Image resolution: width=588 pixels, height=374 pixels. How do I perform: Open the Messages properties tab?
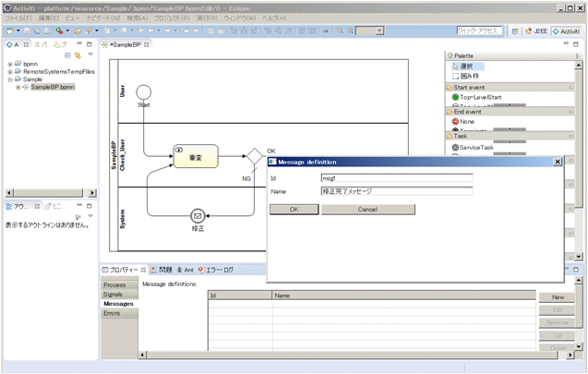[118, 304]
